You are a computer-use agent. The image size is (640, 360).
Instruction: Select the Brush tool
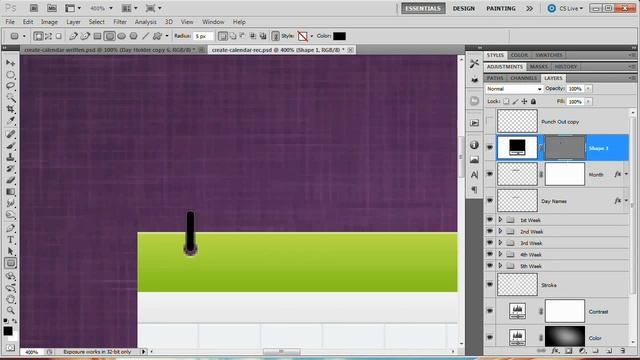(x=11, y=146)
